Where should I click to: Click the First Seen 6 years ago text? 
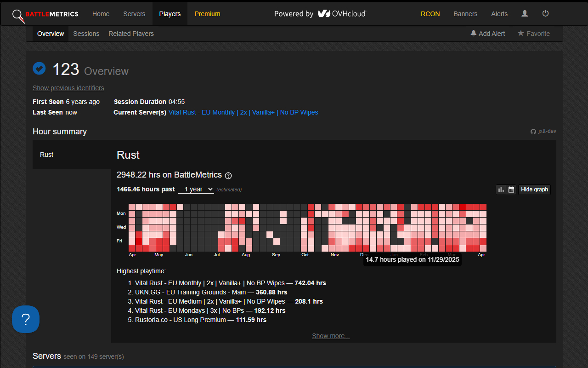[x=66, y=102]
